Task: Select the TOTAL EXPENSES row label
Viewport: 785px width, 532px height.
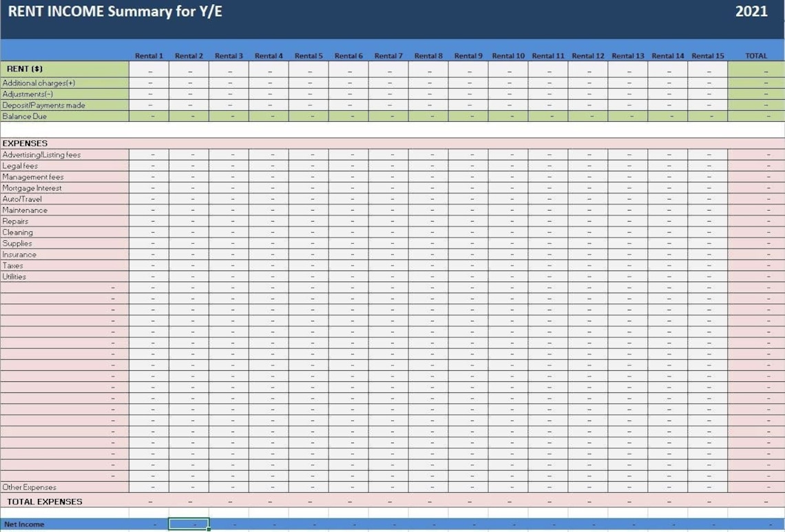Action: (x=38, y=501)
